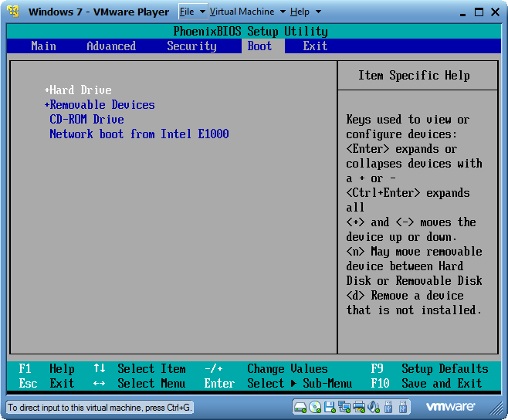Click the sound card speaker icon

click(374, 407)
